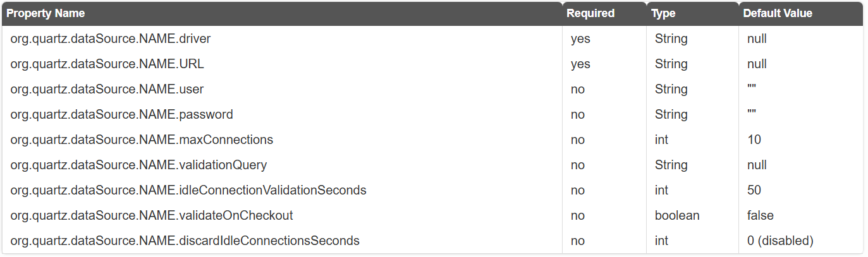868x257 pixels.
Task: Click the Required column header
Action: point(590,13)
